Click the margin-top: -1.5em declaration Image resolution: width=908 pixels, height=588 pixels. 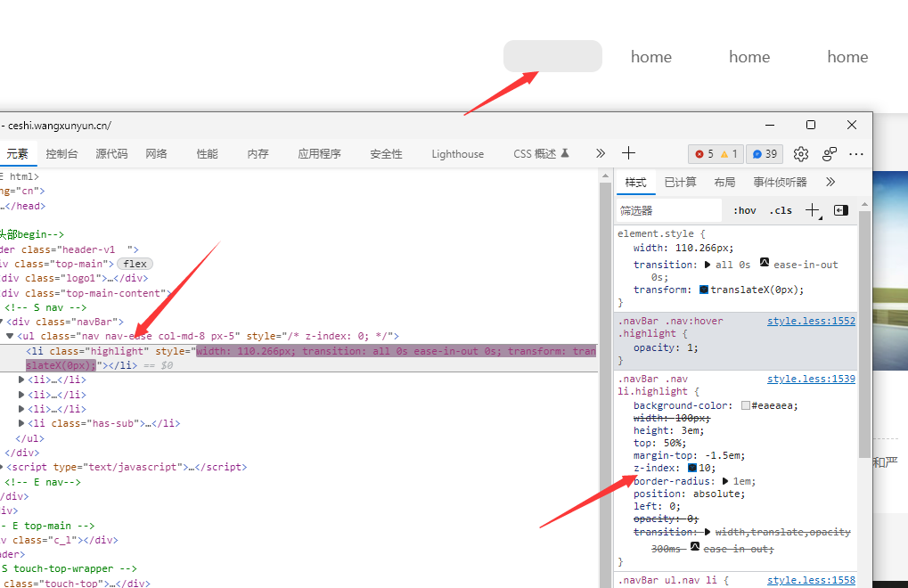(689, 455)
